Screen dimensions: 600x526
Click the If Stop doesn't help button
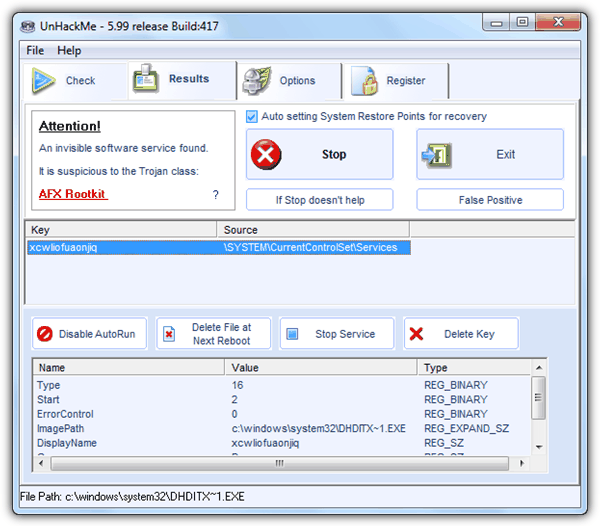click(320, 199)
